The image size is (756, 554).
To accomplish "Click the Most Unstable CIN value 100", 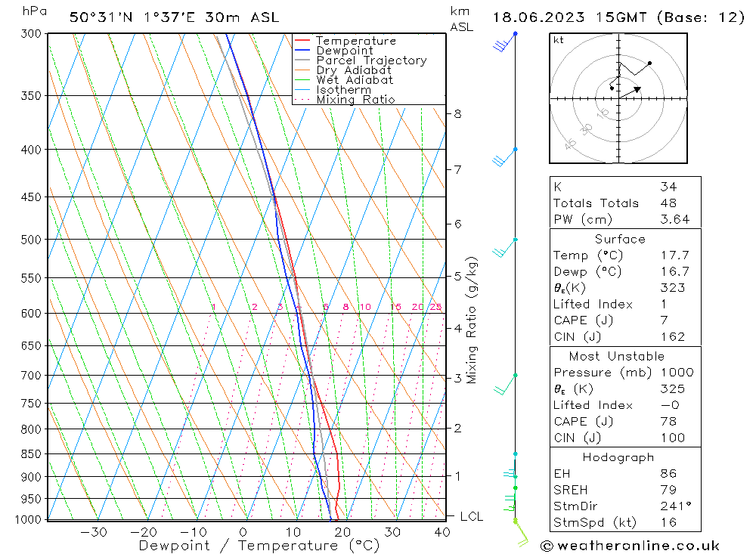I will click(x=673, y=438).
